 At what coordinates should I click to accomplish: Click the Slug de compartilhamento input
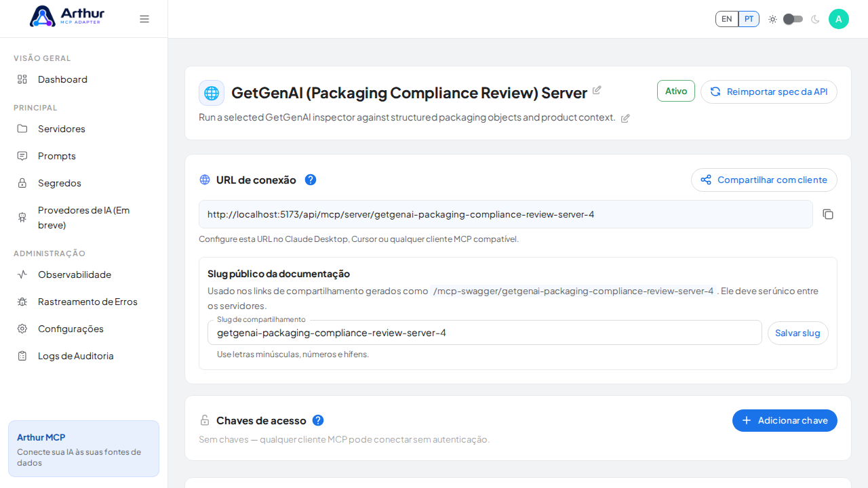485,333
